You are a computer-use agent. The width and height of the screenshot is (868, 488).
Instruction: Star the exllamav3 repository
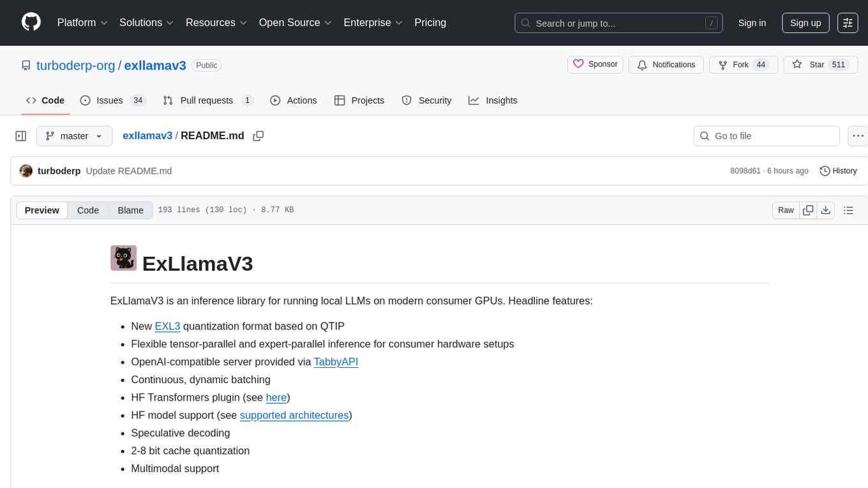(809, 65)
